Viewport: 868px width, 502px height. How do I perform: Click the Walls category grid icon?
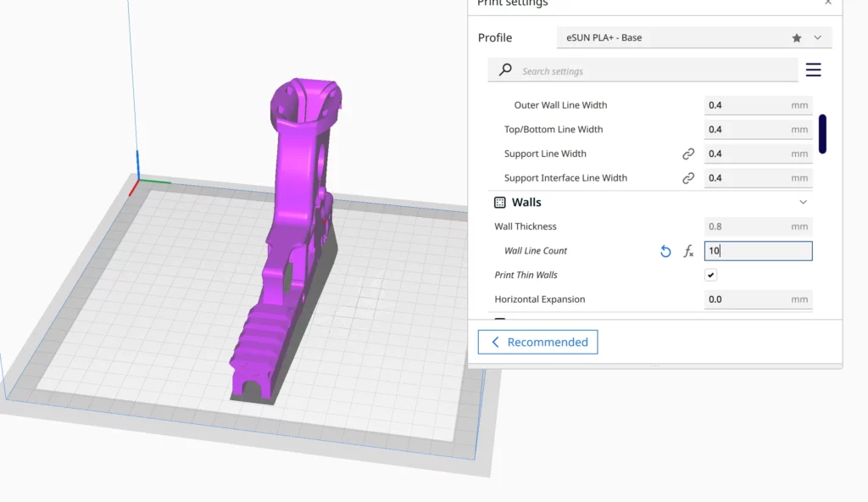pyautogui.click(x=500, y=203)
